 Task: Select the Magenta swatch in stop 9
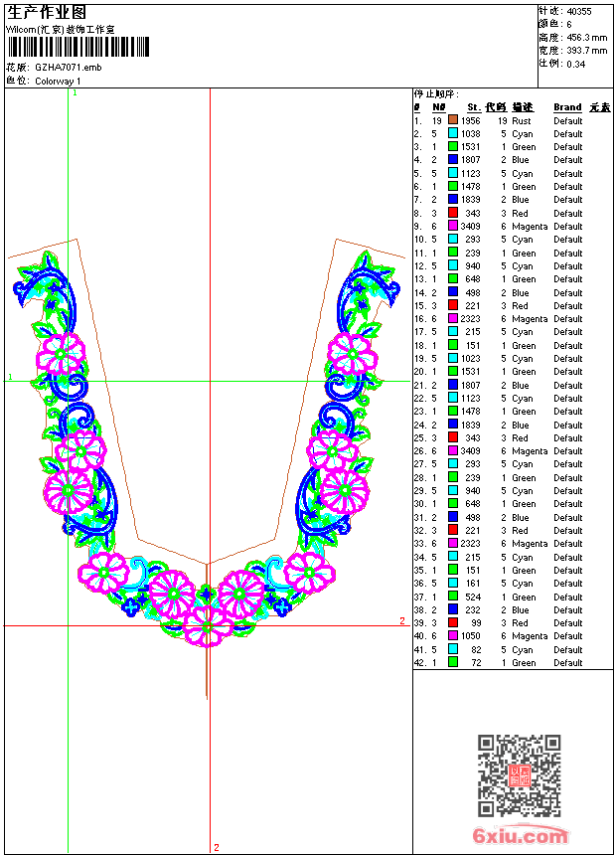click(453, 227)
